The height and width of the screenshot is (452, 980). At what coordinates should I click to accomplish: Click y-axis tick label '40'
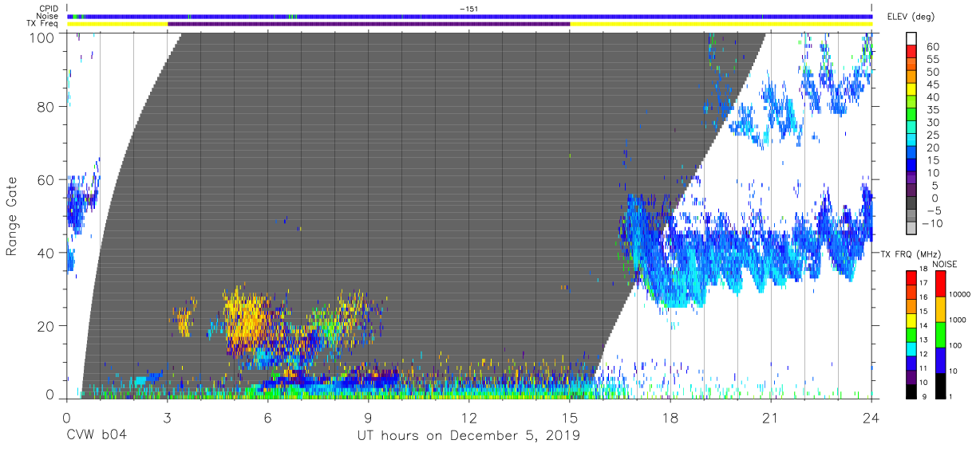45,252
